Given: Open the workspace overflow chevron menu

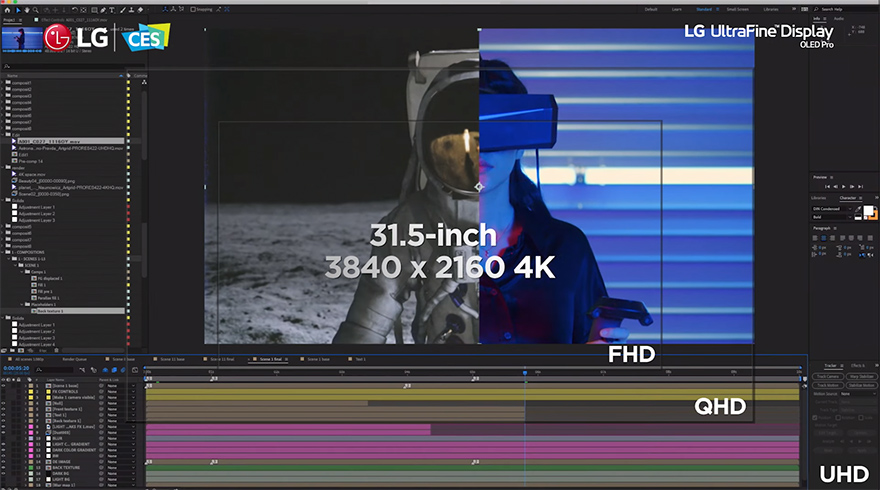Looking at the screenshot, I should [794, 9].
